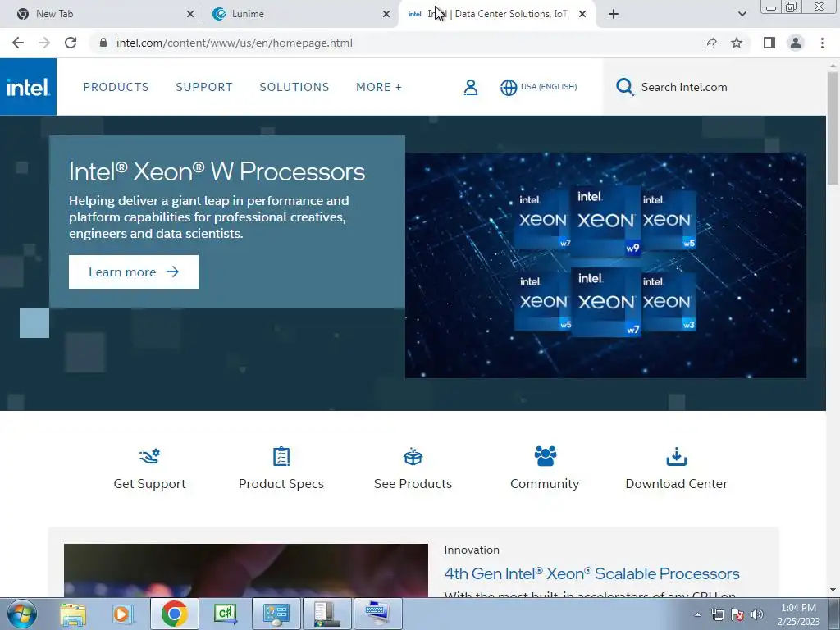Open the Chrome side panel icon
The width and height of the screenshot is (840, 630).
click(769, 43)
